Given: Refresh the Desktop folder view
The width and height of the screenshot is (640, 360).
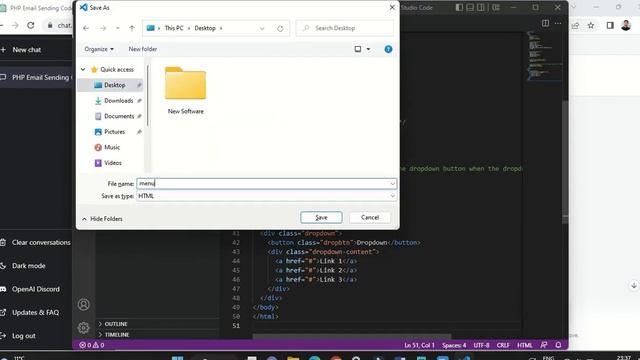Looking at the screenshot, I should pyautogui.click(x=280, y=28).
